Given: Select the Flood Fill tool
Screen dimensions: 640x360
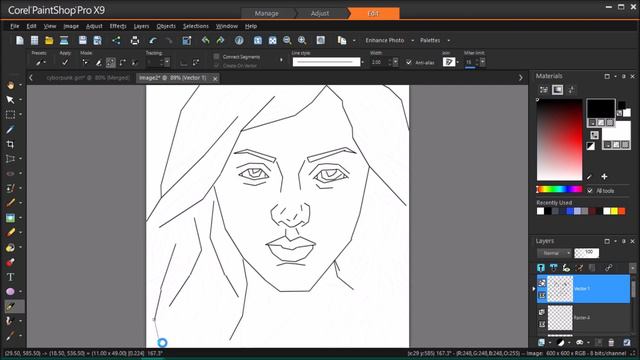Looking at the screenshot, I should (10, 247).
